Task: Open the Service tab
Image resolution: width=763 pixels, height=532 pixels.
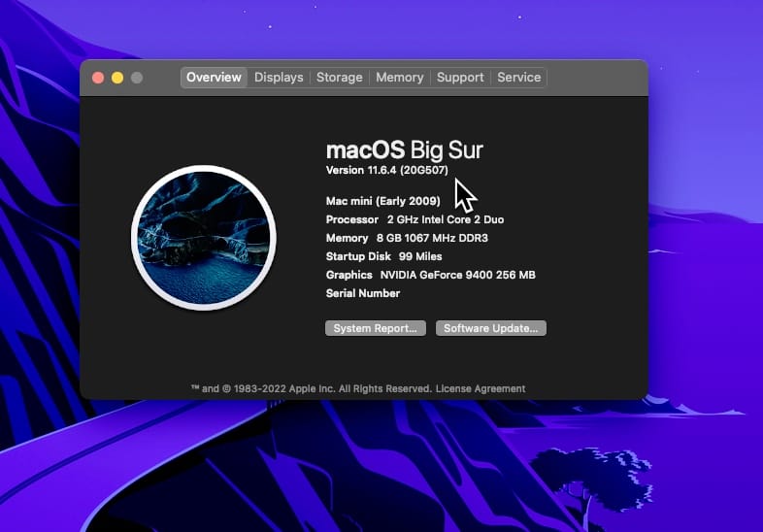Action: pyautogui.click(x=518, y=78)
